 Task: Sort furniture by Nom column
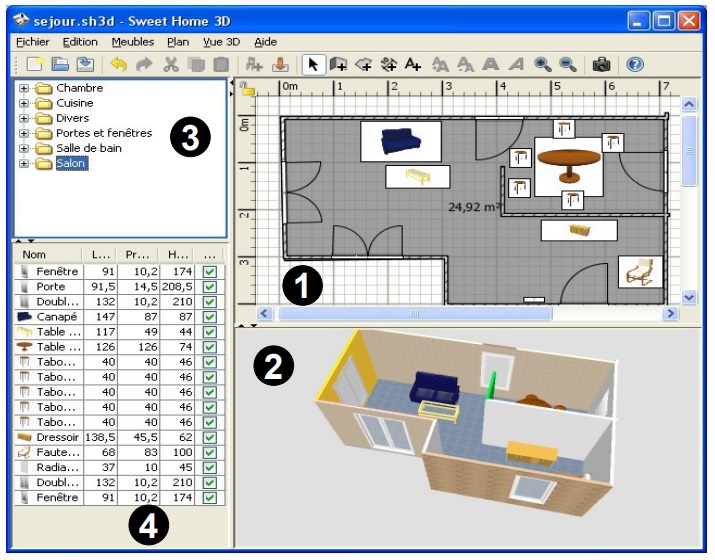coord(47,254)
